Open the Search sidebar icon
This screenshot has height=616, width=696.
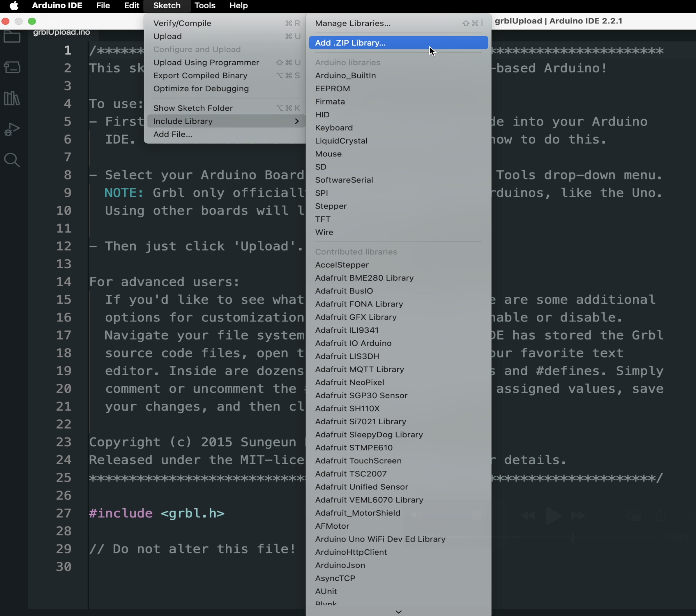(x=12, y=160)
